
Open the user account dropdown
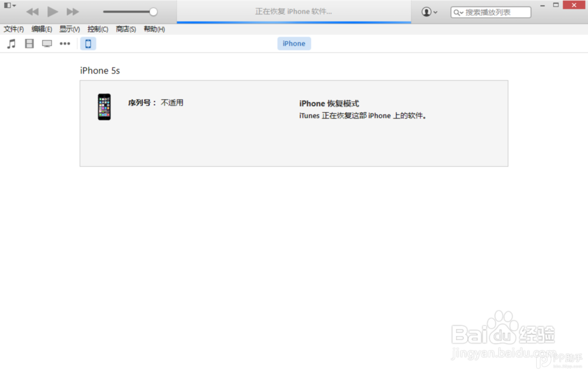pos(429,12)
